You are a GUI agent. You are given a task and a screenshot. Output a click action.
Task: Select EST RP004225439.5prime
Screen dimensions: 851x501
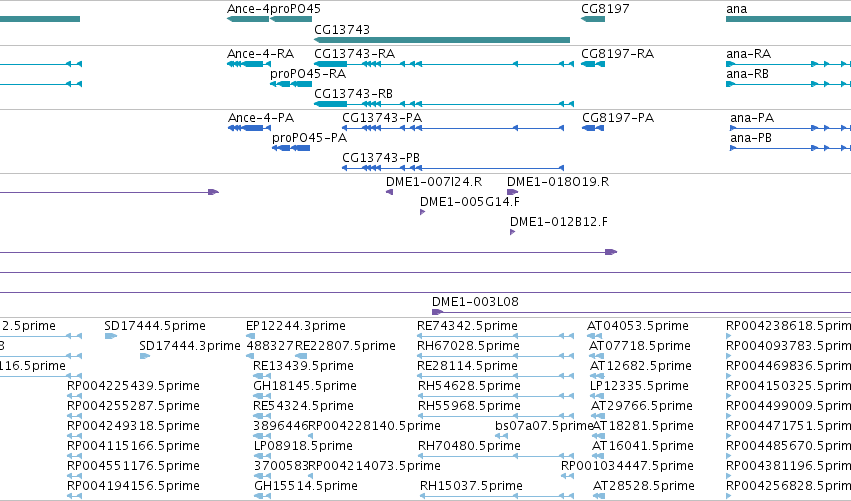[74, 397]
